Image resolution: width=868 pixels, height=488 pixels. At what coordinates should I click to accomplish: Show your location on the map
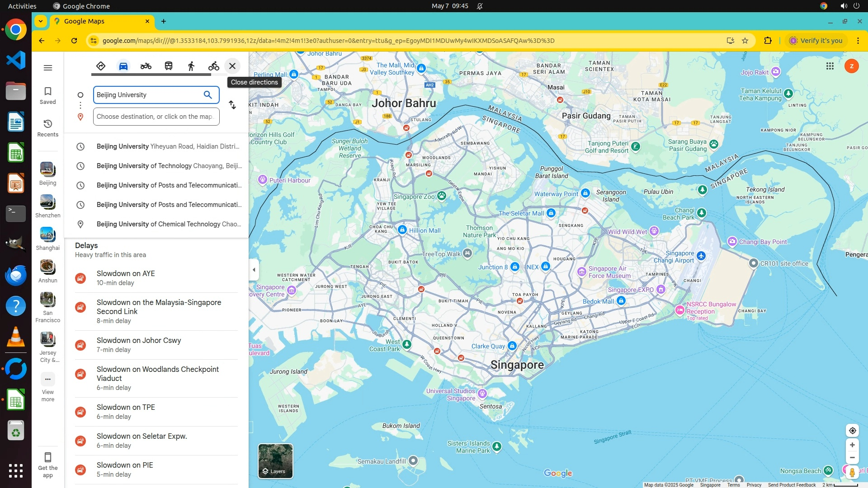(x=852, y=431)
